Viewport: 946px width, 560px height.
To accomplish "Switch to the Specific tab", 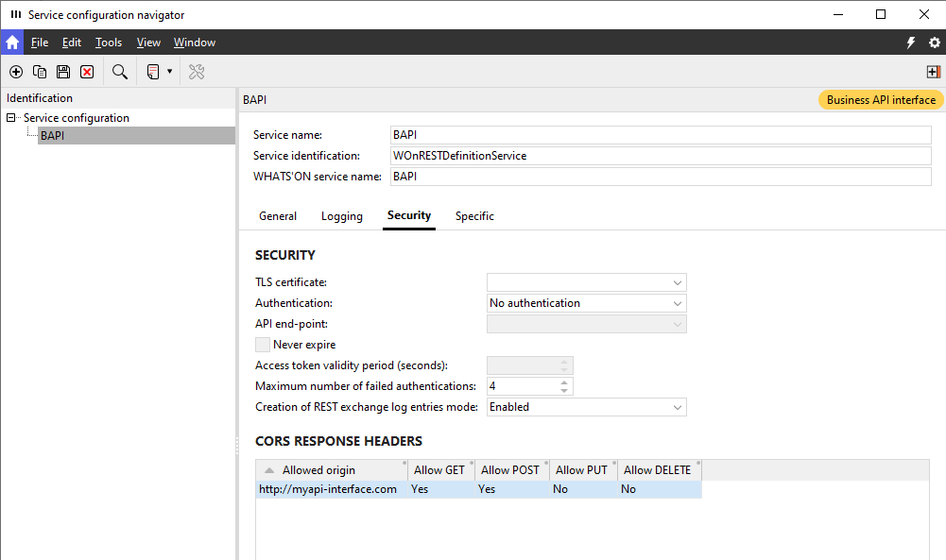I will (x=474, y=216).
